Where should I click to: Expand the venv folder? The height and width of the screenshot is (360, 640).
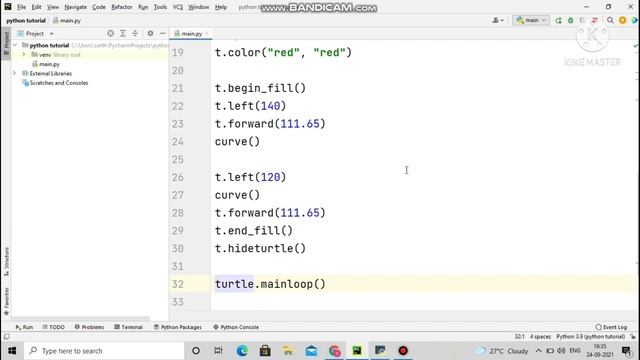point(24,54)
